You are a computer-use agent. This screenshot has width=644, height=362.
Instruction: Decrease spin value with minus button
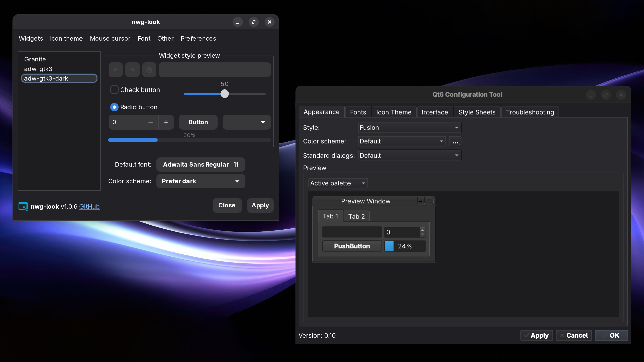(151, 122)
